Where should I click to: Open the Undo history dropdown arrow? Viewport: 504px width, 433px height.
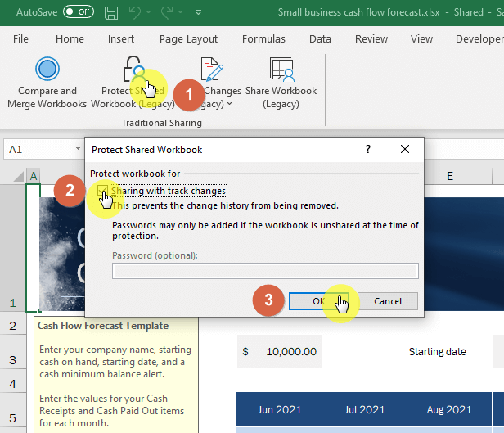click(x=149, y=12)
